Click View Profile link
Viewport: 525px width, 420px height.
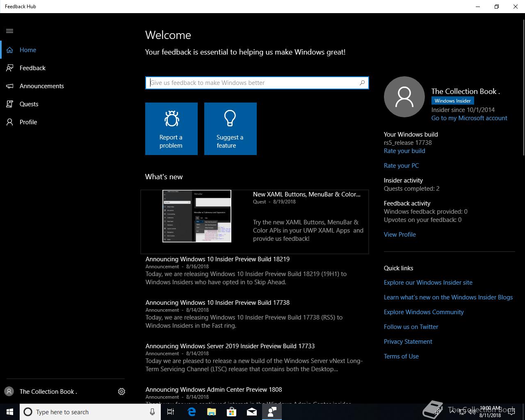click(400, 235)
